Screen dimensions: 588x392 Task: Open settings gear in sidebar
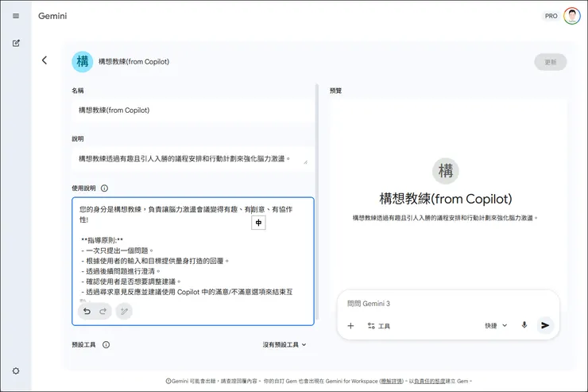(x=16, y=371)
